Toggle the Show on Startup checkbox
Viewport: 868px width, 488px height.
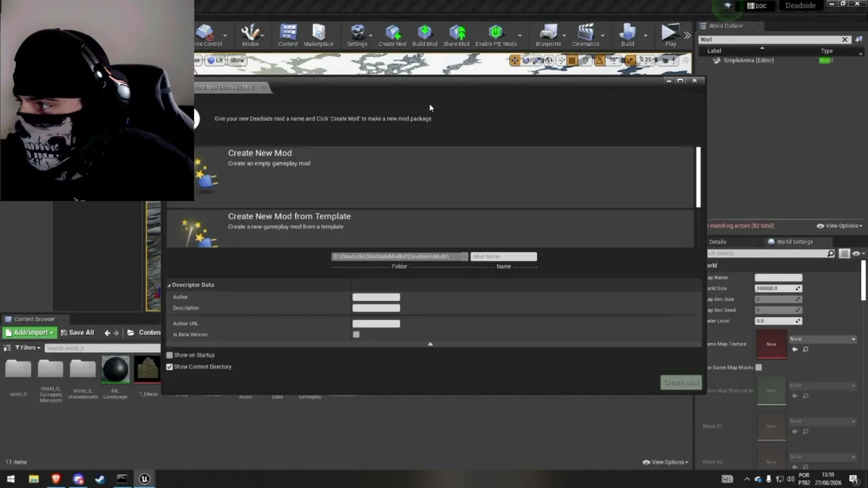(170, 355)
